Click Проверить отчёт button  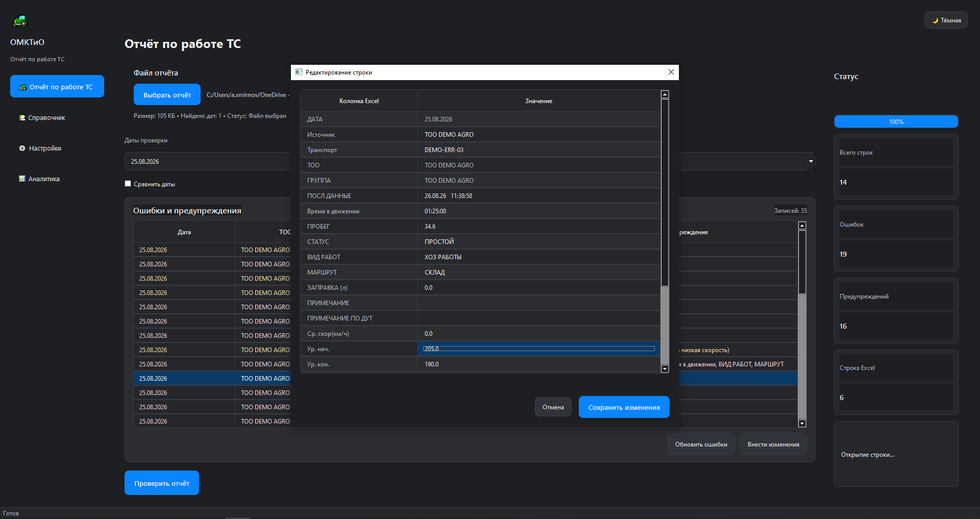click(162, 483)
